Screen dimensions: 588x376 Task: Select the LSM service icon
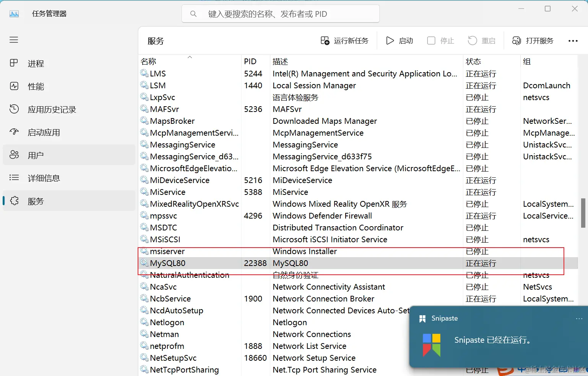tap(145, 85)
